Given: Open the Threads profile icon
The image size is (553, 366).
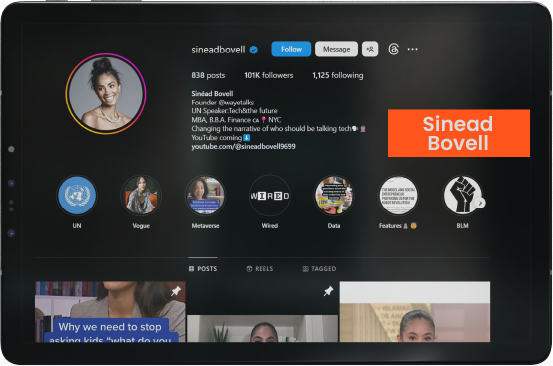Looking at the screenshot, I should click(394, 49).
